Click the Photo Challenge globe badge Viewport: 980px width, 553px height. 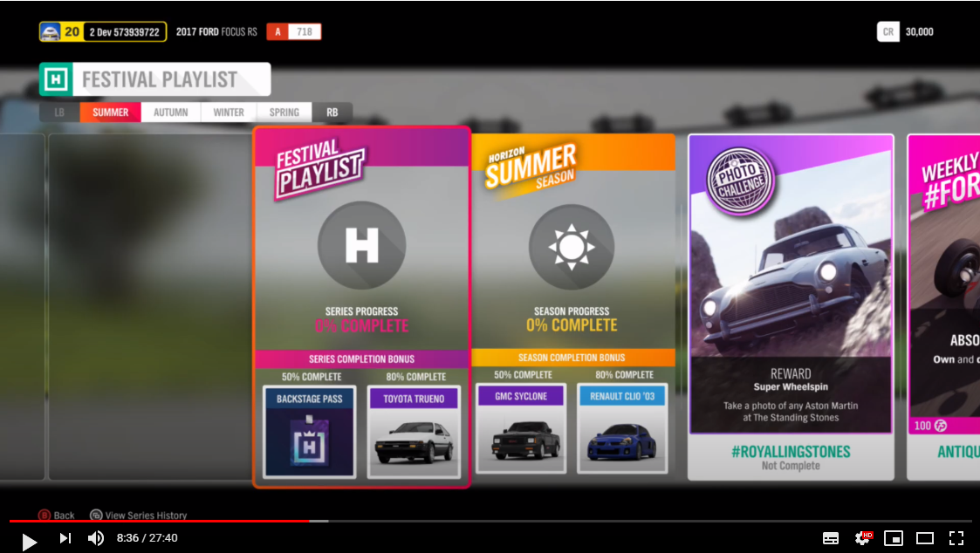coord(741,181)
